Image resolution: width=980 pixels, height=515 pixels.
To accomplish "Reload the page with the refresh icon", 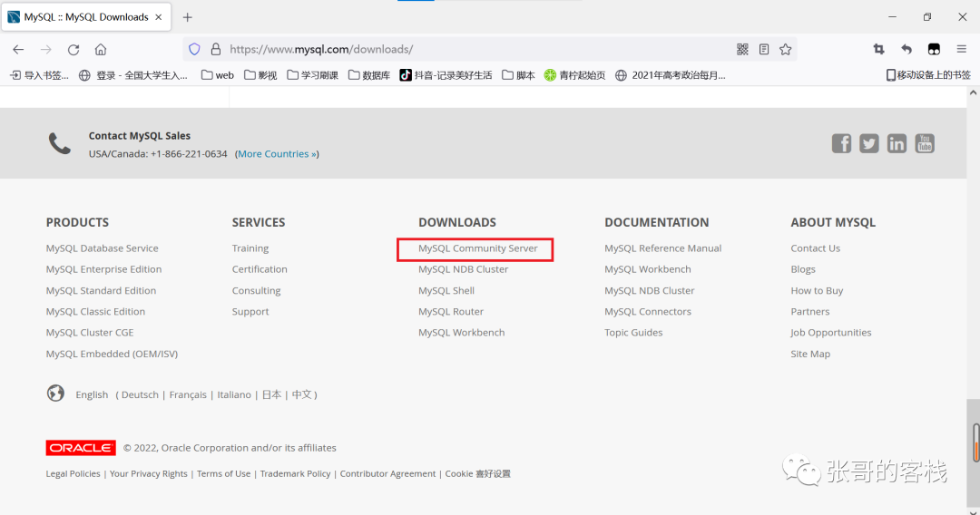I will 73,49.
